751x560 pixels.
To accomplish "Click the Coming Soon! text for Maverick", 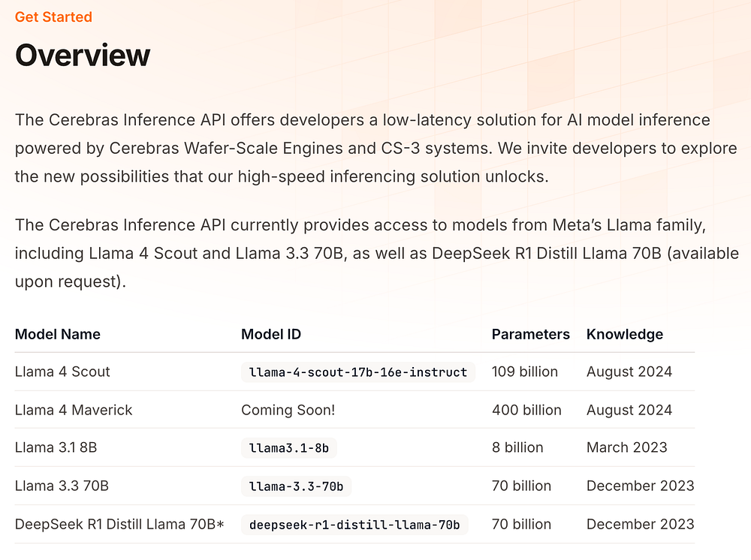I will tap(288, 410).
